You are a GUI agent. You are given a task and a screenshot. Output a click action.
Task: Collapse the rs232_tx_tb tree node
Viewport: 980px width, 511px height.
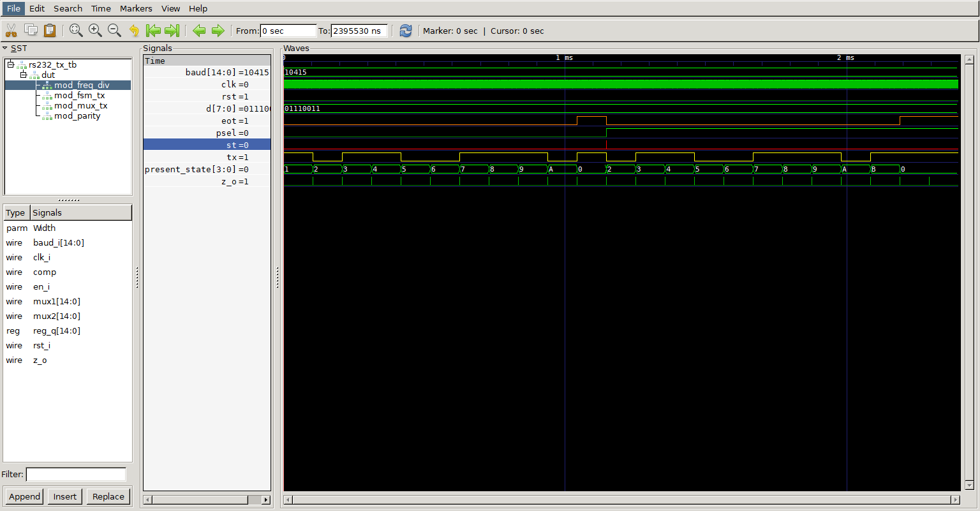[10, 64]
